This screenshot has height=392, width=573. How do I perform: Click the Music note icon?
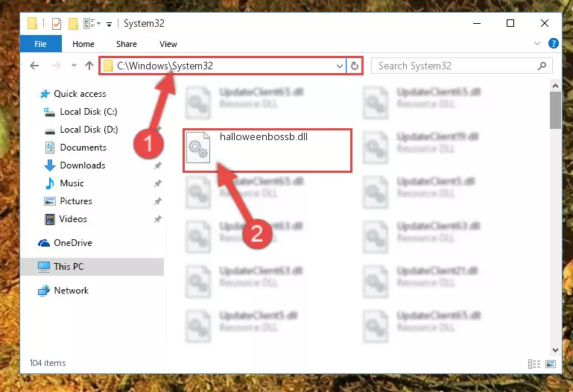[x=50, y=183]
